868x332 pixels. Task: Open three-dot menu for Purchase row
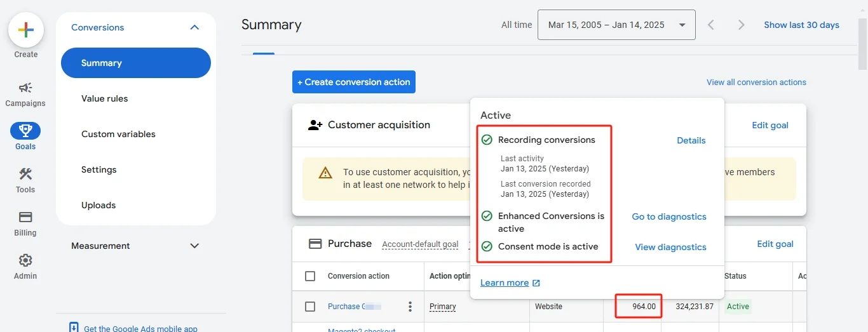[x=410, y=307]
